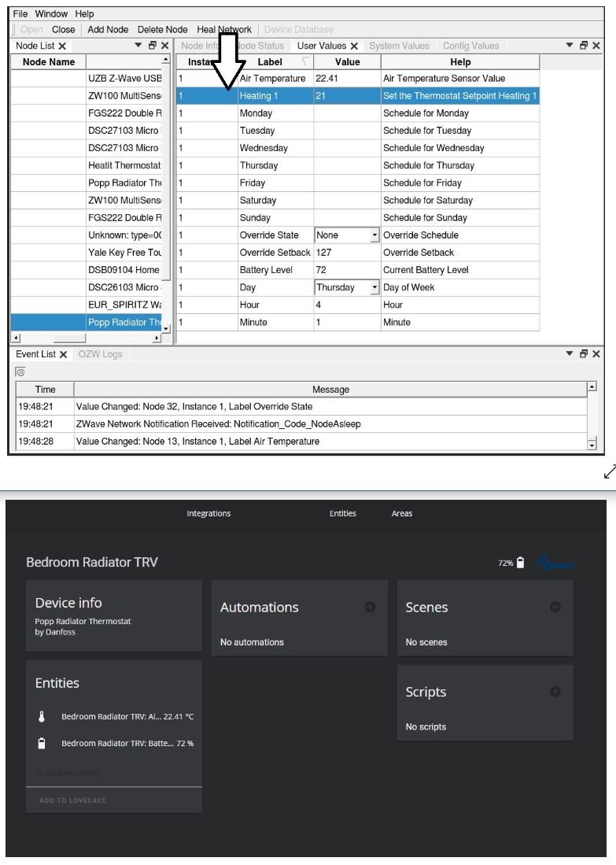Open the File menu

[20, 14]
